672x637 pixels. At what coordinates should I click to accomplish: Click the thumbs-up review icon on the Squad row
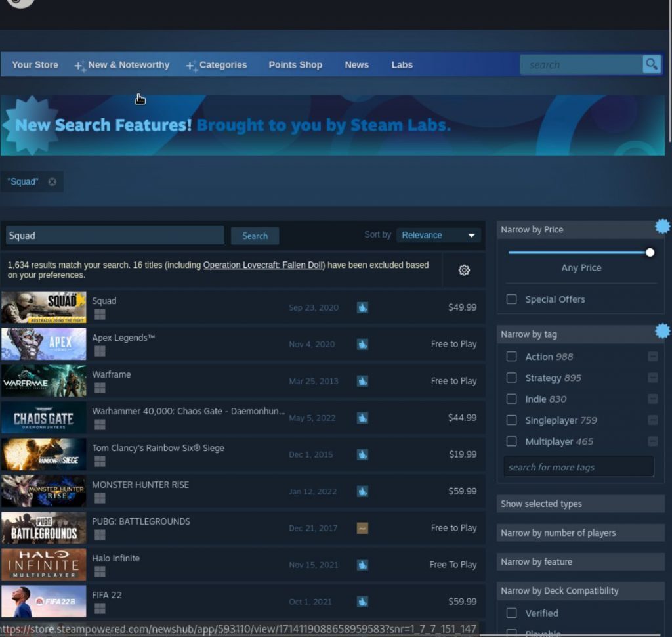[x=362, y=307]
